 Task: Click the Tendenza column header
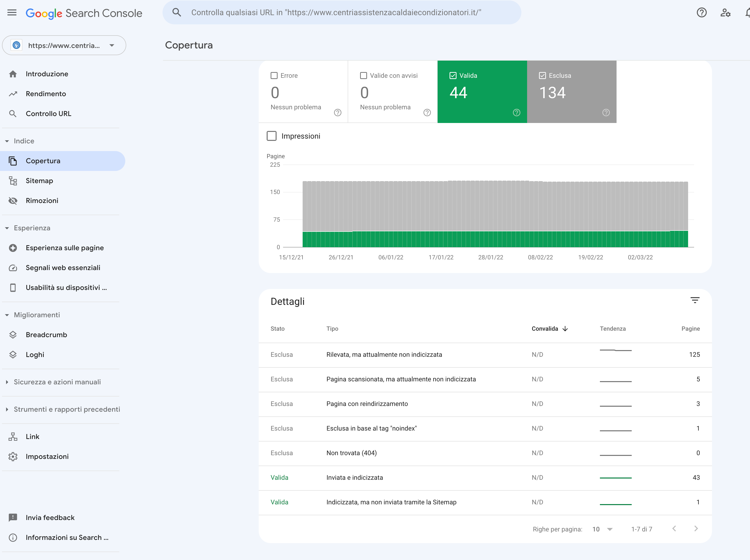pos(613,328)
